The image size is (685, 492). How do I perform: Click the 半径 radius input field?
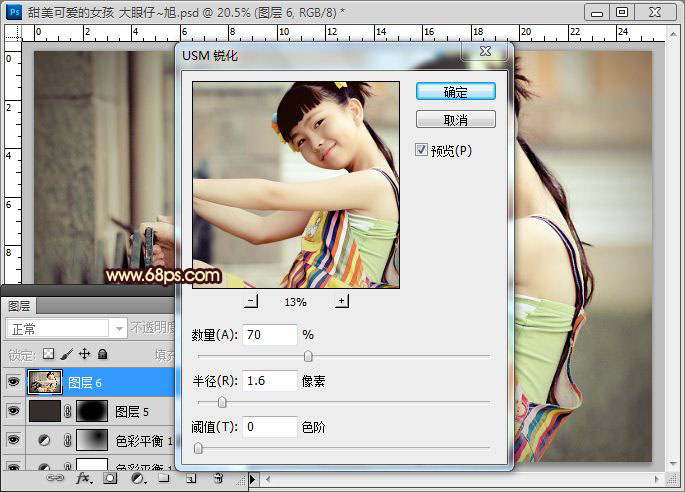270,381
